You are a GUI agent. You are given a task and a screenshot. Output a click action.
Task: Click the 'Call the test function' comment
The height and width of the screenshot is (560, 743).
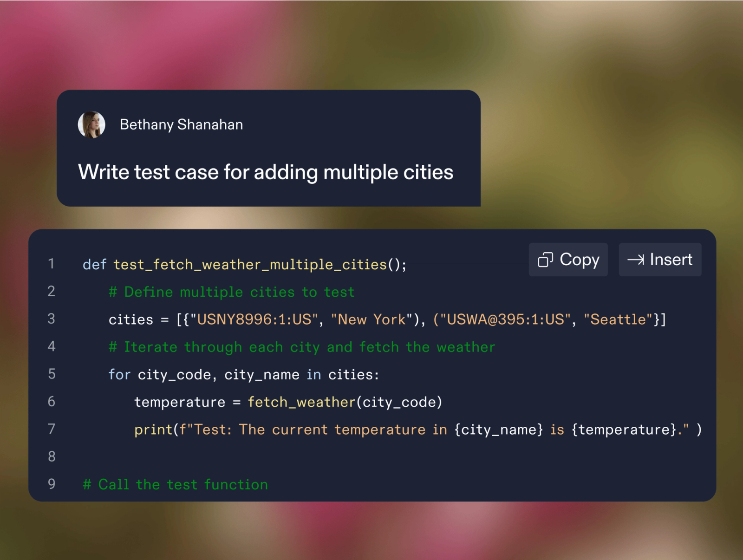pyautogui.click(x=175, y=484)
